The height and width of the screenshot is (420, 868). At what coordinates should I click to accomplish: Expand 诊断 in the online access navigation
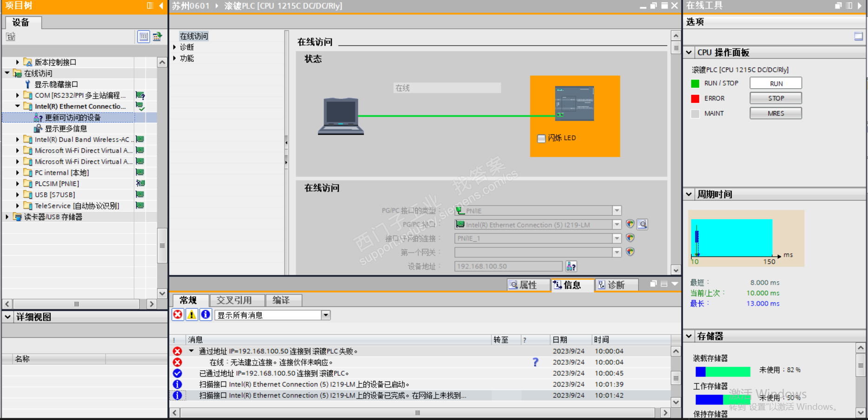[x=175, y=47]
